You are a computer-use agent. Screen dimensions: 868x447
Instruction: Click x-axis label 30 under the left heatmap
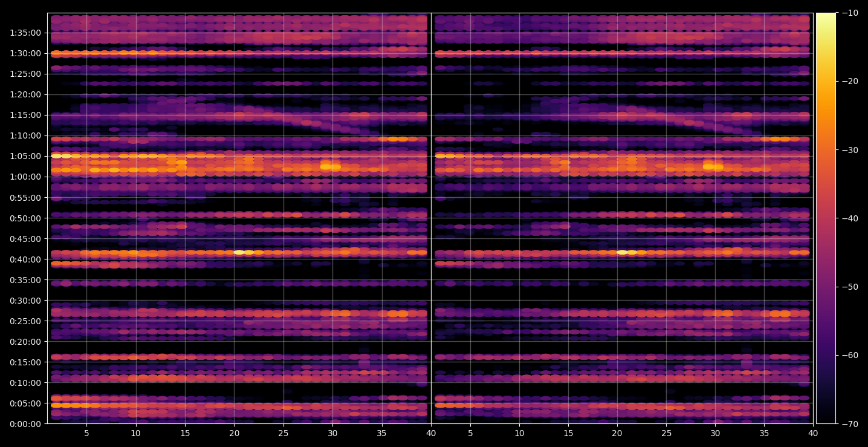point(332,434)
